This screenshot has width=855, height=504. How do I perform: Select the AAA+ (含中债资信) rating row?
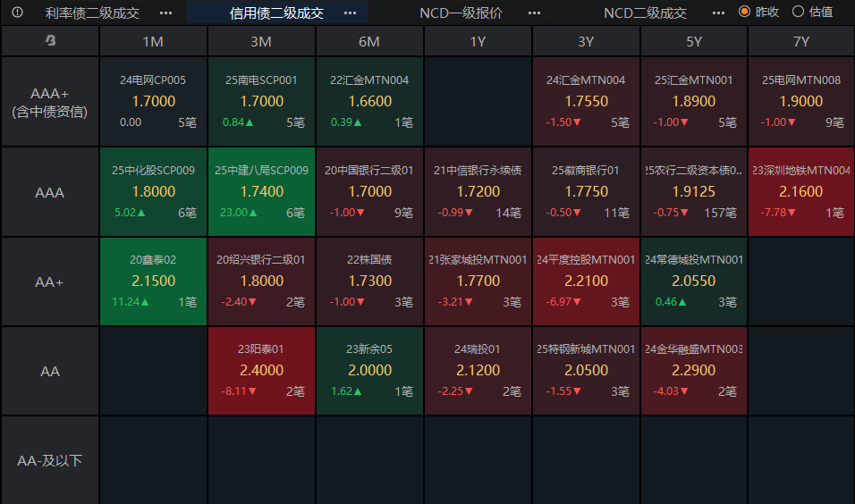click(x=49, y=102)
